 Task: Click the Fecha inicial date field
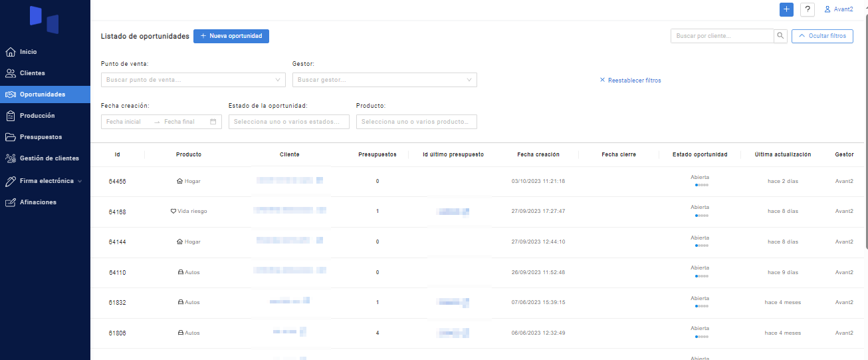point(125,122)
